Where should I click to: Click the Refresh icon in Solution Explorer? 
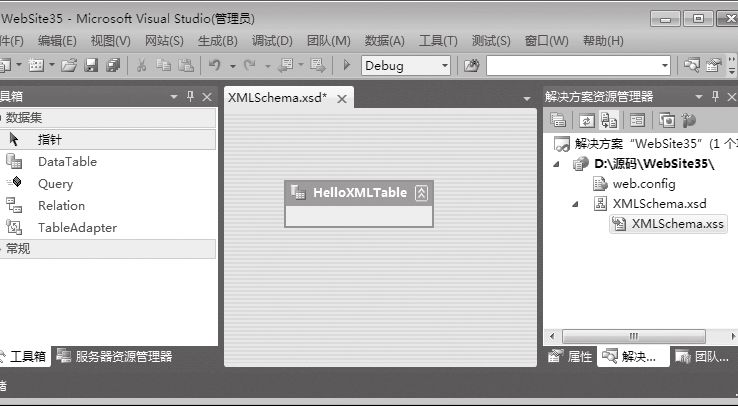coord(586,120)
